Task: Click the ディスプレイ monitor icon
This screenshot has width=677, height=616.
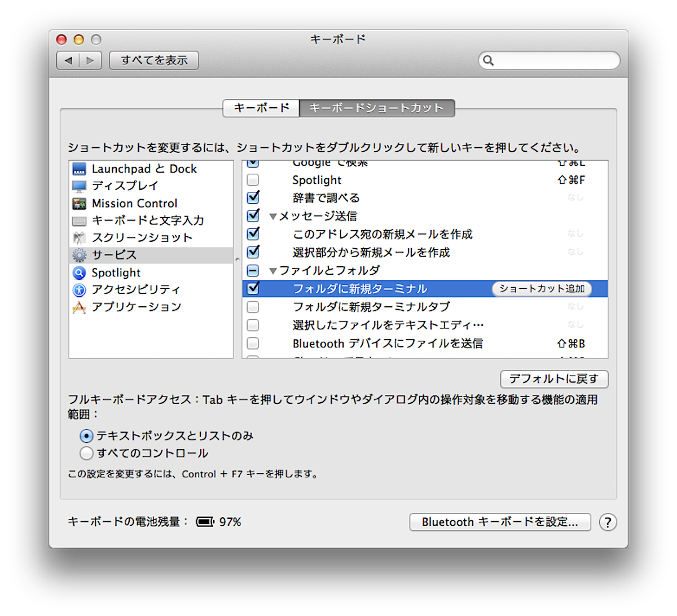Action: 80,186
